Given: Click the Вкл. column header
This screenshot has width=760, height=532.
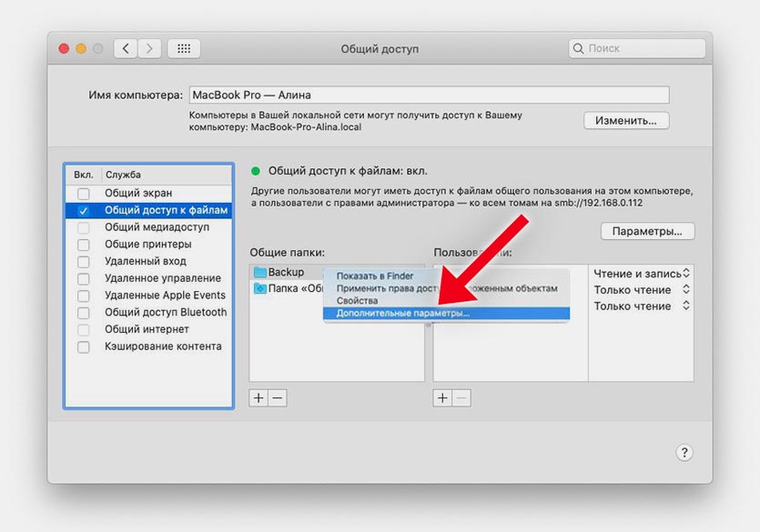Looking at the screenshot, I should click(84, 175).
